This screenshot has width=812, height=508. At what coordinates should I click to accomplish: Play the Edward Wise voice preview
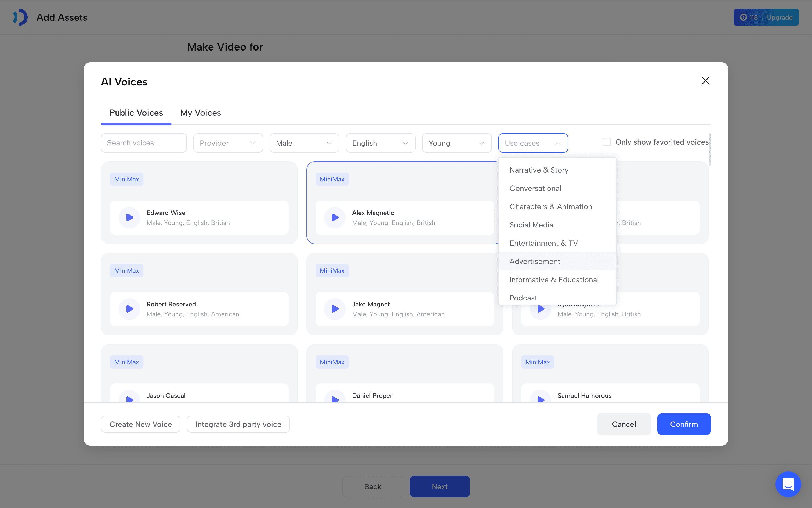129,218
